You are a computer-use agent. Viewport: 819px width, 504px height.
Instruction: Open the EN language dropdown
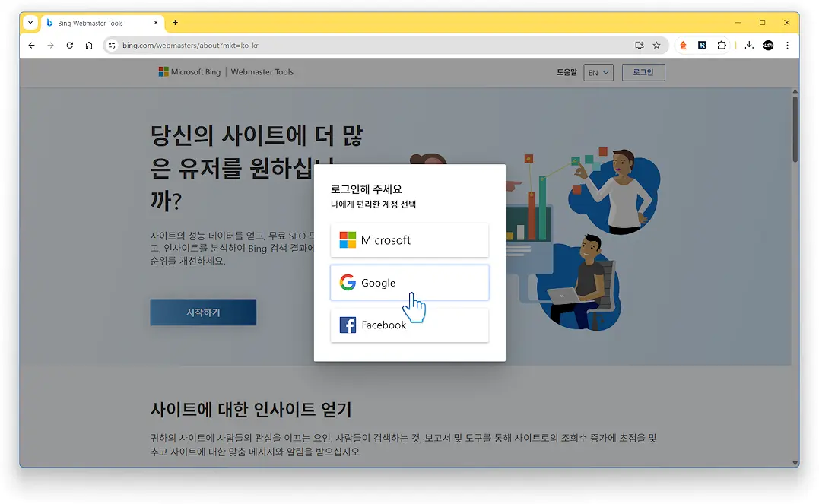[x=598, y=71]
